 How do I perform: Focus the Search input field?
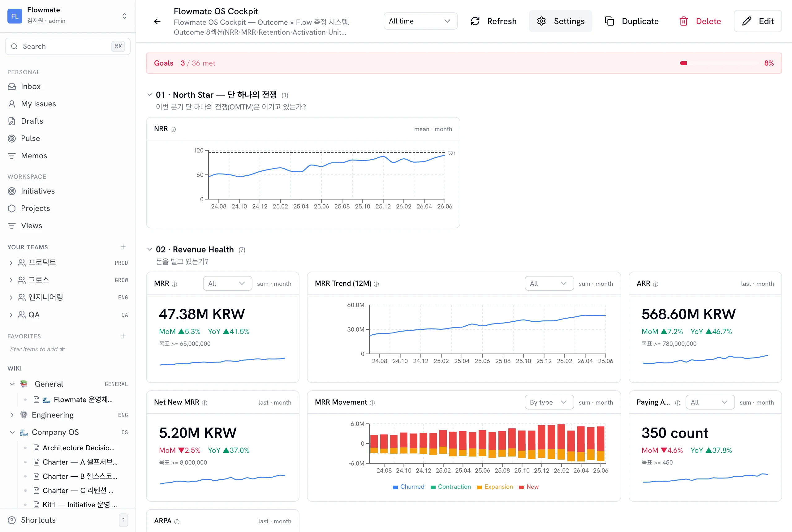(x=68, y=46)
